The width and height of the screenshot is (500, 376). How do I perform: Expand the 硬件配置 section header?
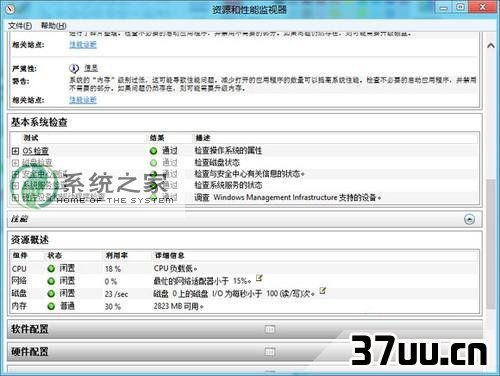pyautogui.click(x=245, y=352)
